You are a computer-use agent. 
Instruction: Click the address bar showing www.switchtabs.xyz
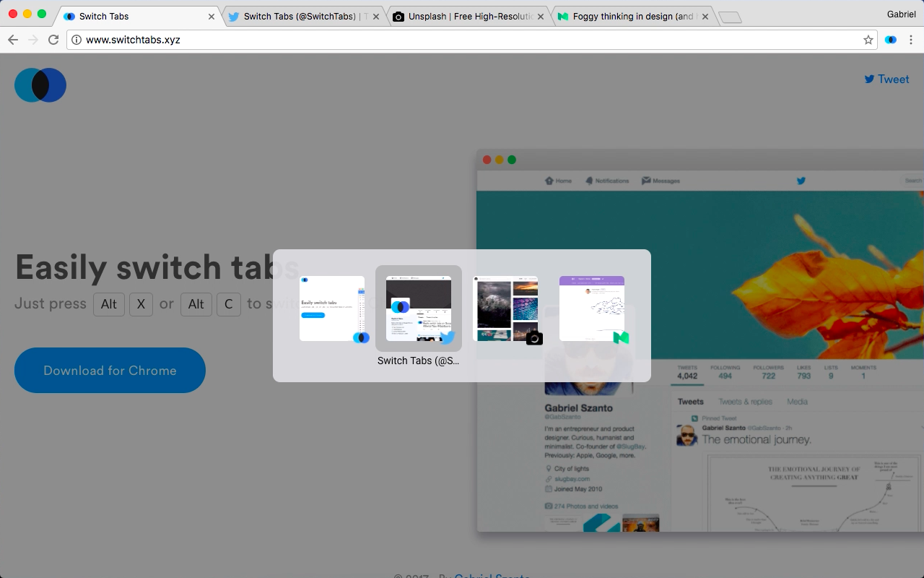pyautogui.click(x=472, y=40)
